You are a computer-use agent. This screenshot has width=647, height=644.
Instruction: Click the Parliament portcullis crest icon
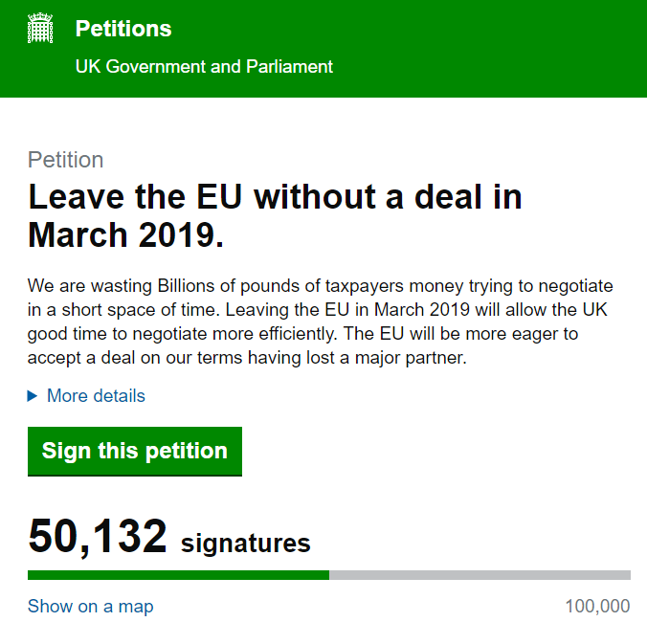point(40,28)
